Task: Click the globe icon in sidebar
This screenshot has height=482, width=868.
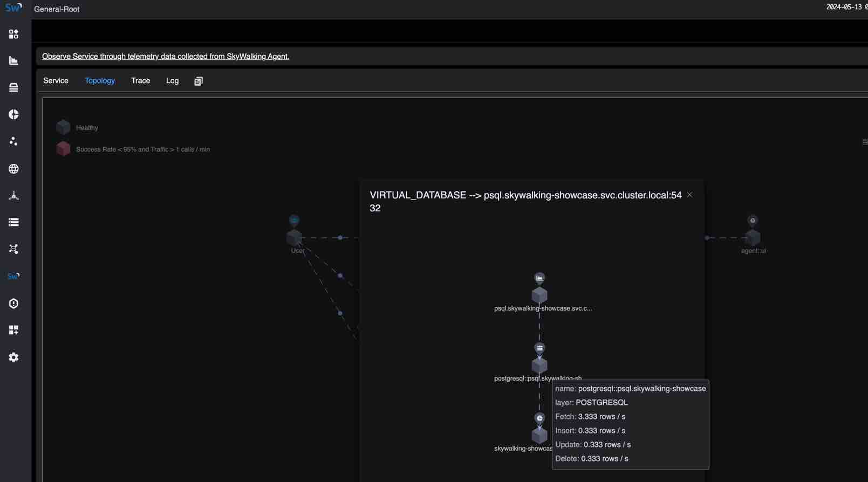Action: coord(13,169)
